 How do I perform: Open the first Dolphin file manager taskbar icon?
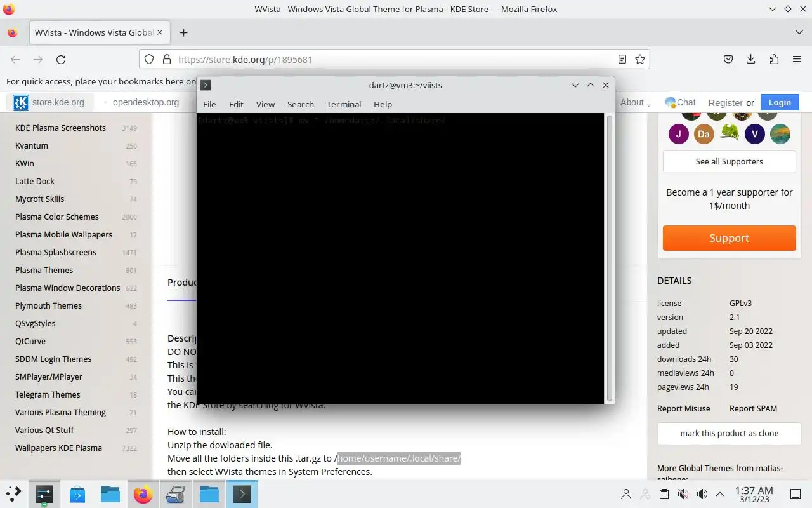[110, 493]
